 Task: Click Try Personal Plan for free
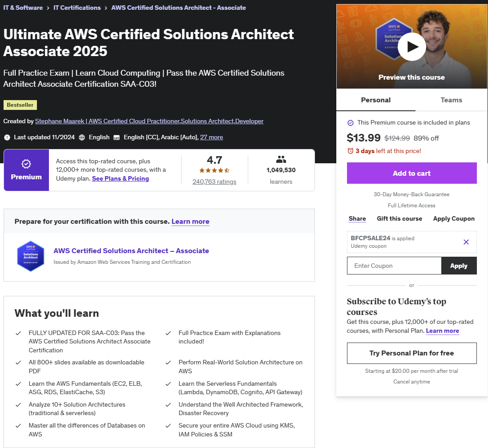(411, 353)
